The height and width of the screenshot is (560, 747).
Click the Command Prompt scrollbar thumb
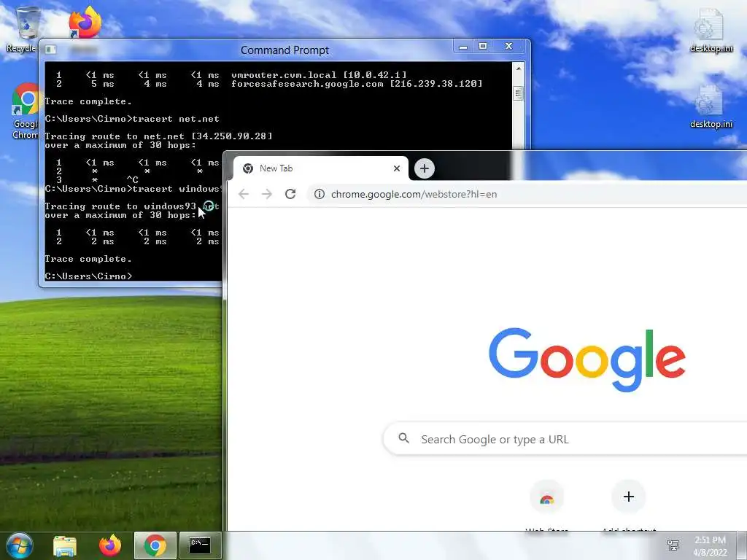[519, 93]
